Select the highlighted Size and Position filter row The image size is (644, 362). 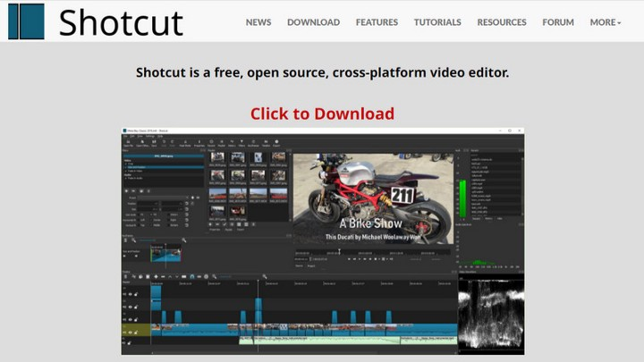[x=164, y=167]
